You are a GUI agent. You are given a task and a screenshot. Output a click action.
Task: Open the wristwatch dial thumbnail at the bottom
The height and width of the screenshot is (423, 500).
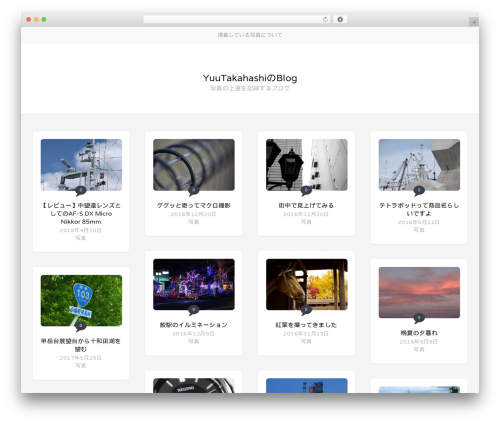(194, 386)
